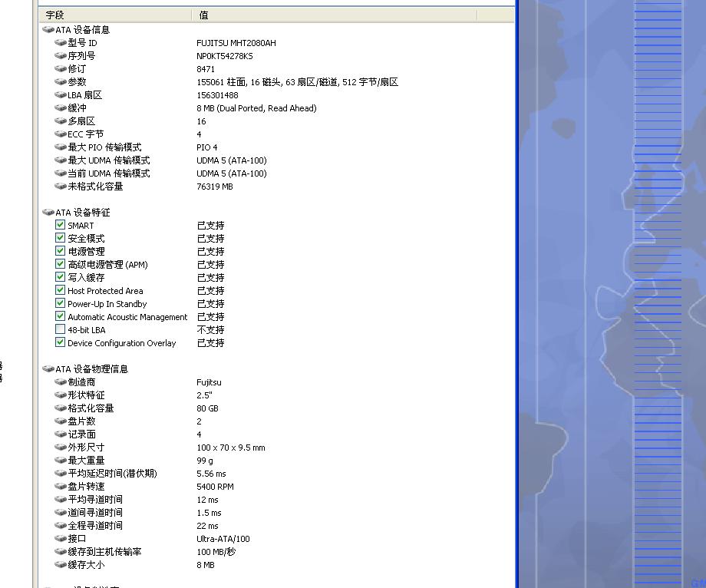Toggle the unchecked 48-bit LBA checkbox

61,329
